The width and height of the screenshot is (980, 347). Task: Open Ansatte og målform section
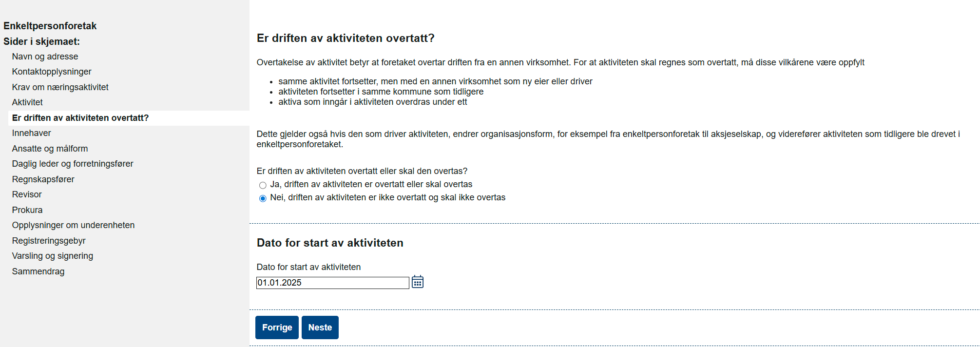pyautogui.click(x=50, y=149)
